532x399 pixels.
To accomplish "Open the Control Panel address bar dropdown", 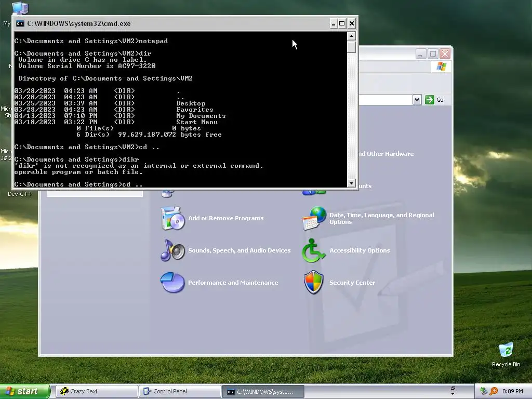I will tap(417, 100).
